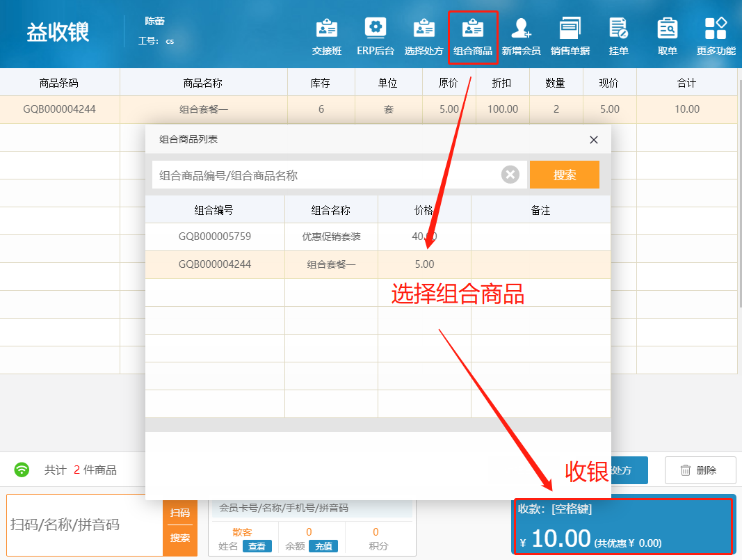Select the 组合套餐一 row in combo list
This screenshot has width=742, height=560.
click(x=331, y=264)
